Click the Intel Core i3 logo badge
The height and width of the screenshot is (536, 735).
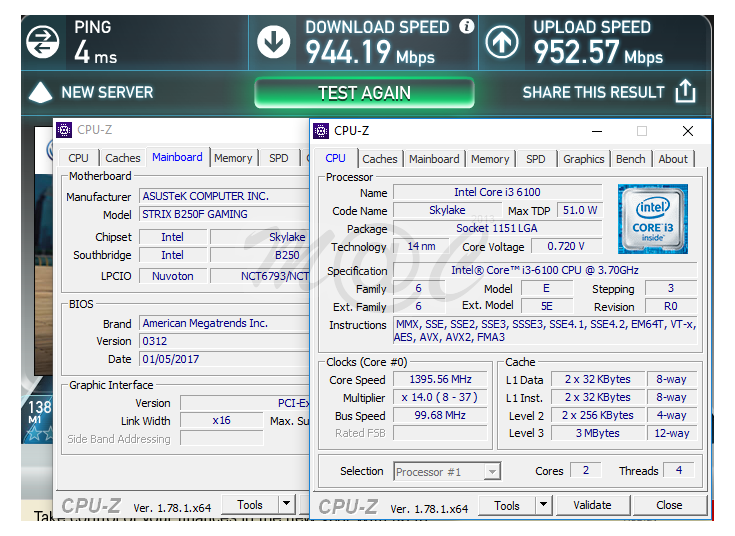pyautogui.click(x=652, y=219)
